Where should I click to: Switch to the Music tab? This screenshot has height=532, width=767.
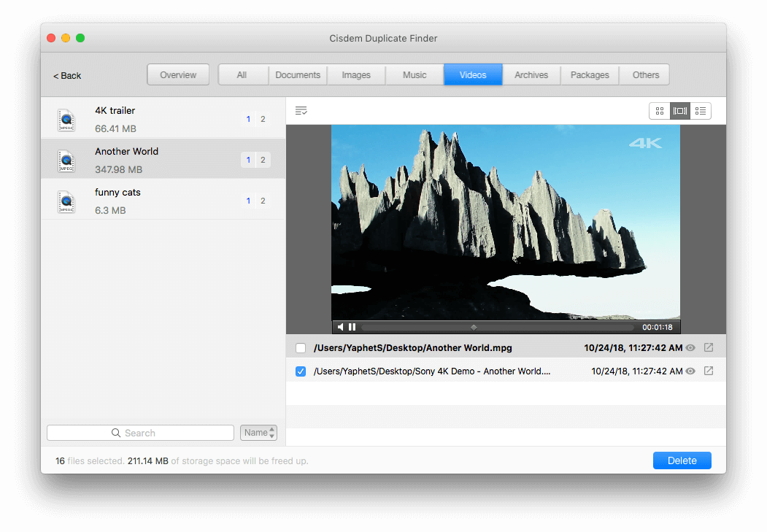[x=415, y=75]
